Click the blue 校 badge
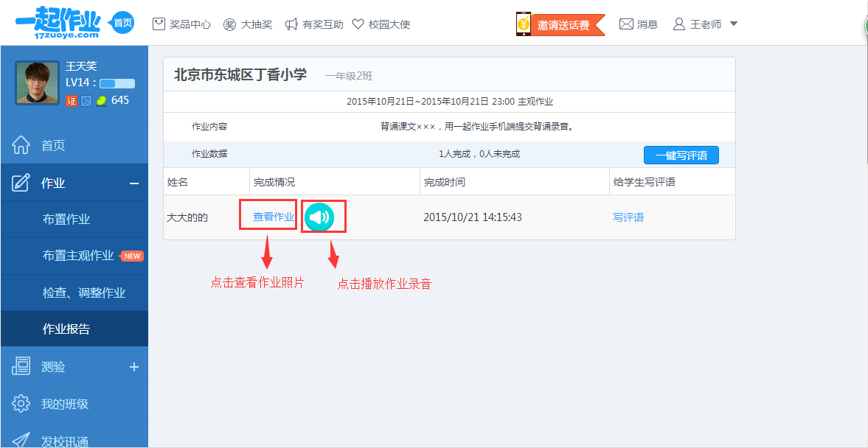The width and height of the screenshot is (868, 448). coord(86,101)
